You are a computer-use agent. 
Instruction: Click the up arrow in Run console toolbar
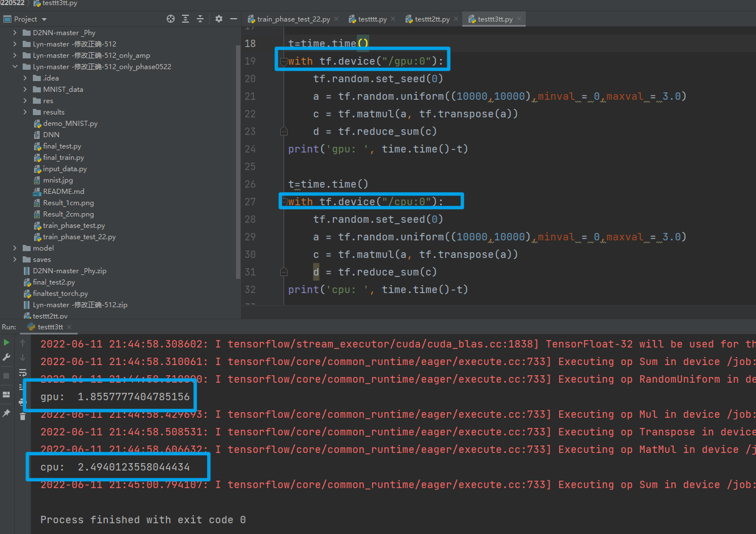[23, 342]
